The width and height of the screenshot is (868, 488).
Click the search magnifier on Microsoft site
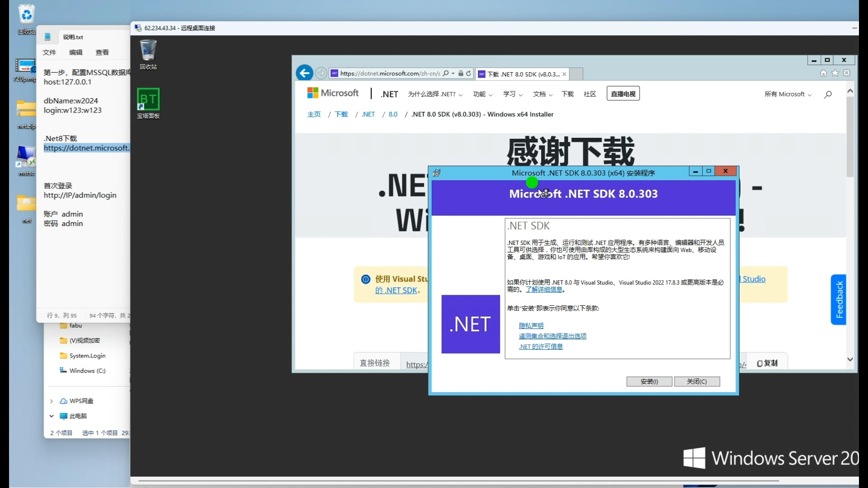(x=828, y=94)
